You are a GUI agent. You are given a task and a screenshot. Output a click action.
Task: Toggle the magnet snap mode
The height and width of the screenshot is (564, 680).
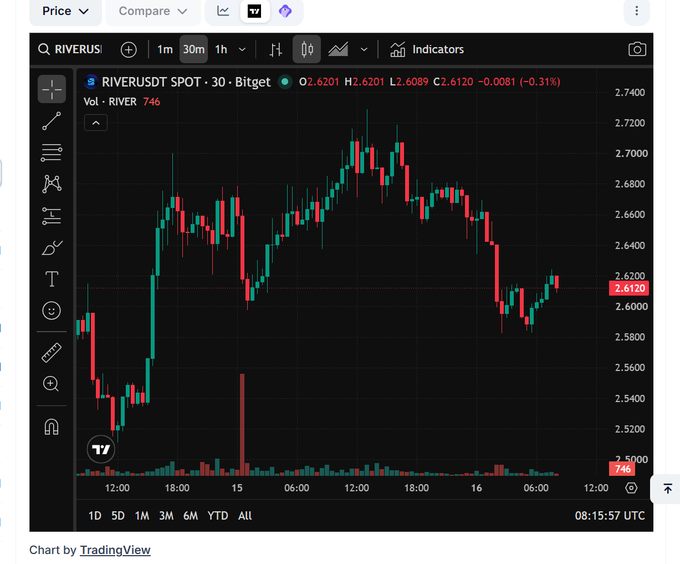click(x=52, y=427)
